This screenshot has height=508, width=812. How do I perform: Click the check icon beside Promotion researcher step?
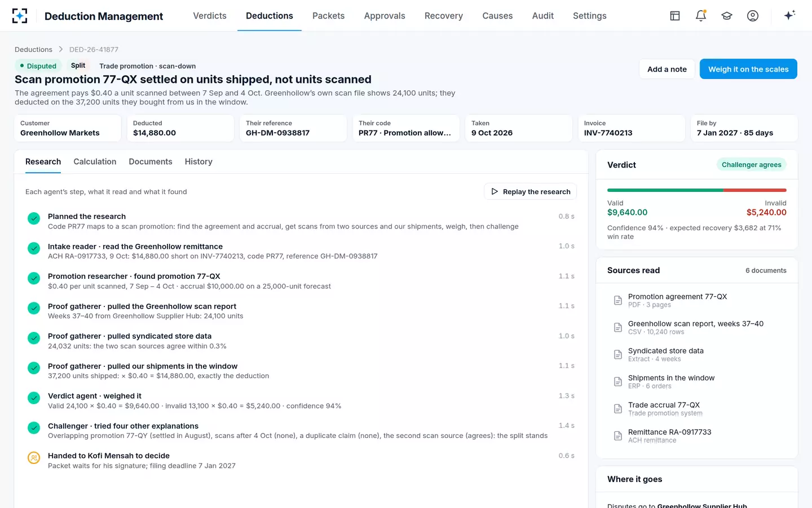[34, 278]
